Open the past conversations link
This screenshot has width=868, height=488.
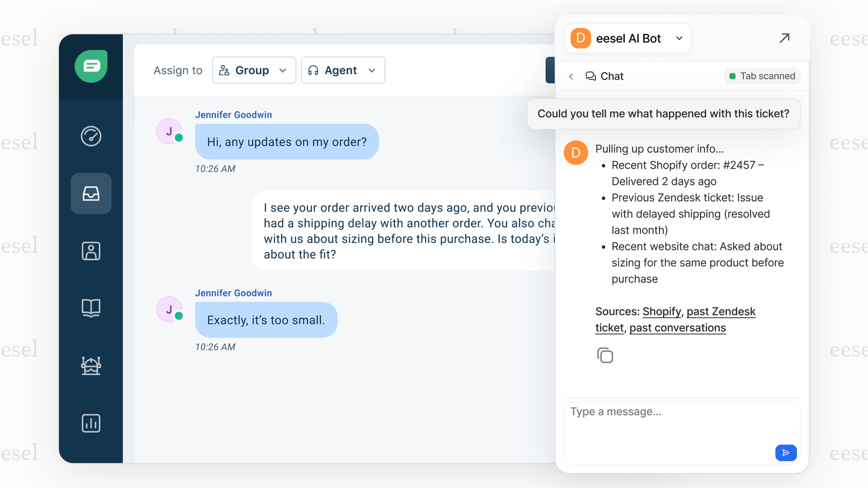pos(677,328)
